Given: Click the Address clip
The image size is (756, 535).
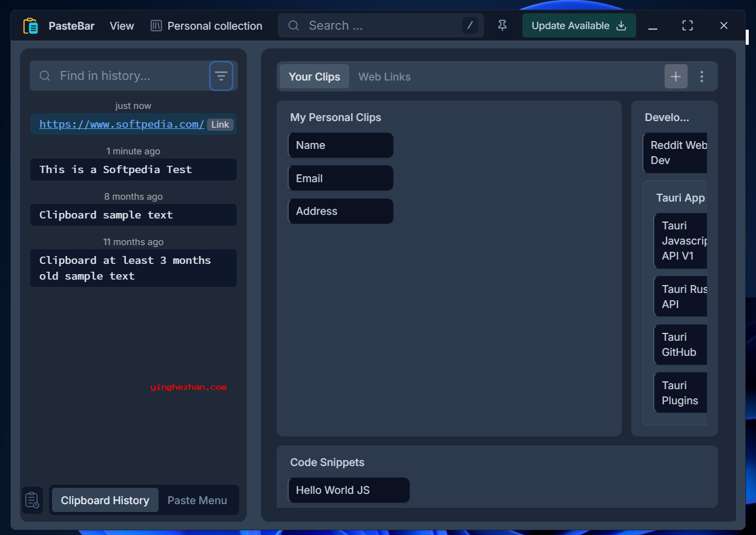Looking at the screenshot, I should (341, 211).
